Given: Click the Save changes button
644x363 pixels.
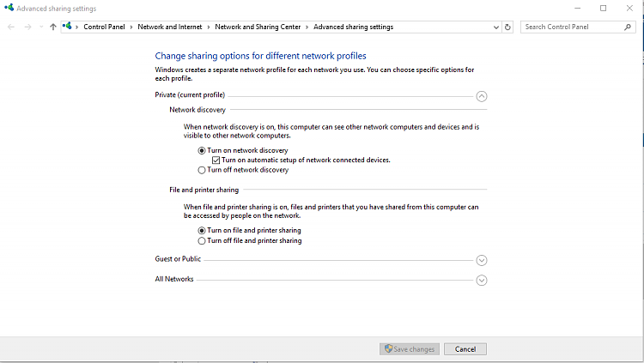Looking at the screenshot, I should tap(410, 349).
